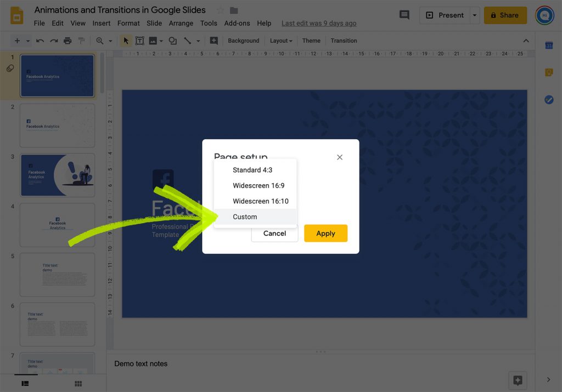Open the move-to-folder icon
The width and height of the screenshot is (562, 392).
click(234, 10)
